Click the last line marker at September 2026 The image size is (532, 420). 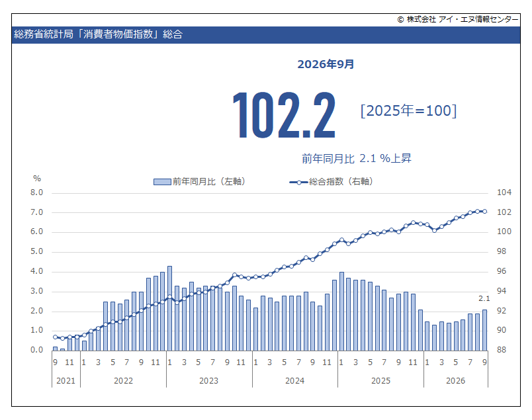tap(484, 212)
